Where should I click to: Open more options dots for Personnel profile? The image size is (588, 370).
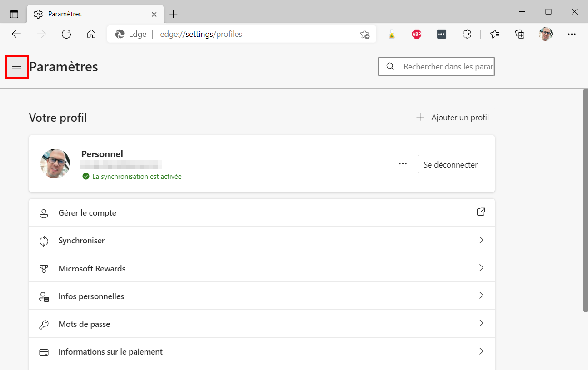tap(403, 164)
